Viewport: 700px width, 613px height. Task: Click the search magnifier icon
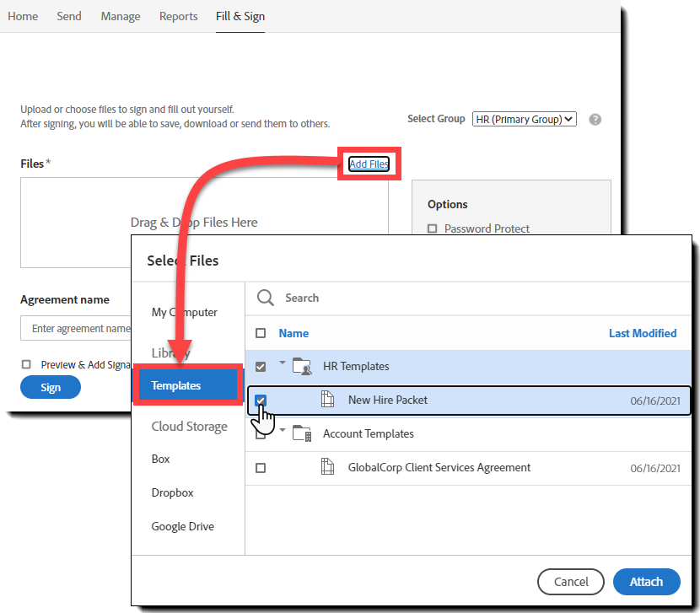point(265,298)
